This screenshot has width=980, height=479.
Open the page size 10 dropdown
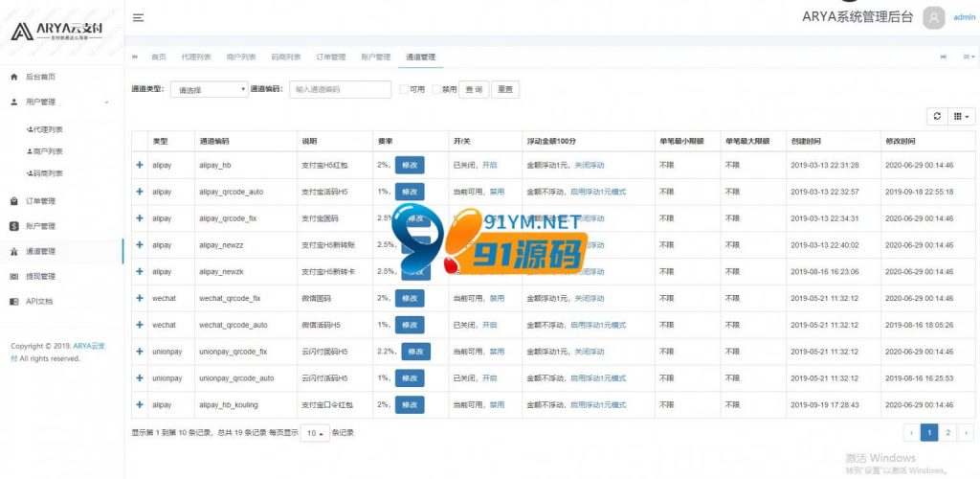click(x=315, y=433)
